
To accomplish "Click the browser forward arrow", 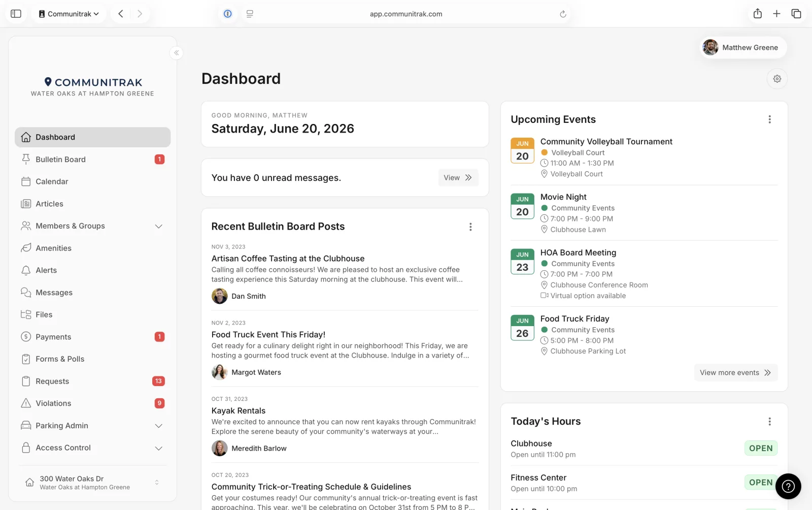I will tap(140, 14).
